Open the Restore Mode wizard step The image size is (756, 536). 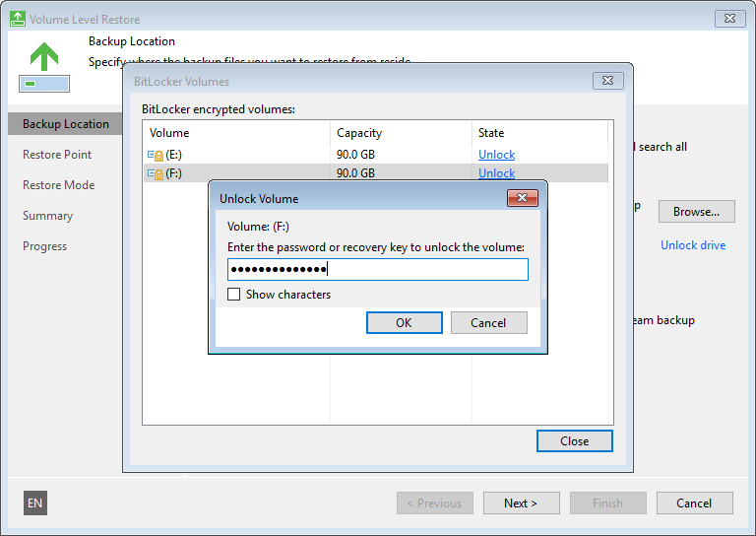point(58,185)
